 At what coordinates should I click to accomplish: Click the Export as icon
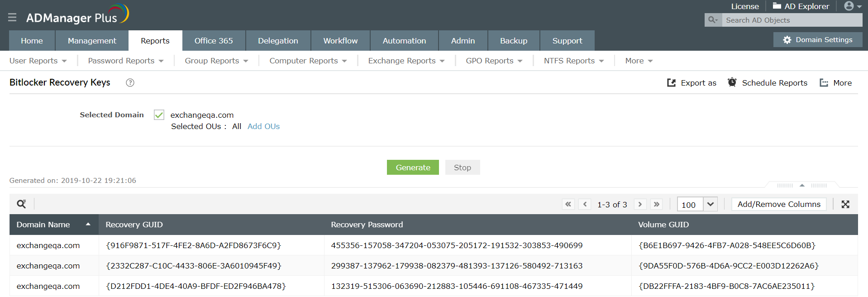[671, 83]
